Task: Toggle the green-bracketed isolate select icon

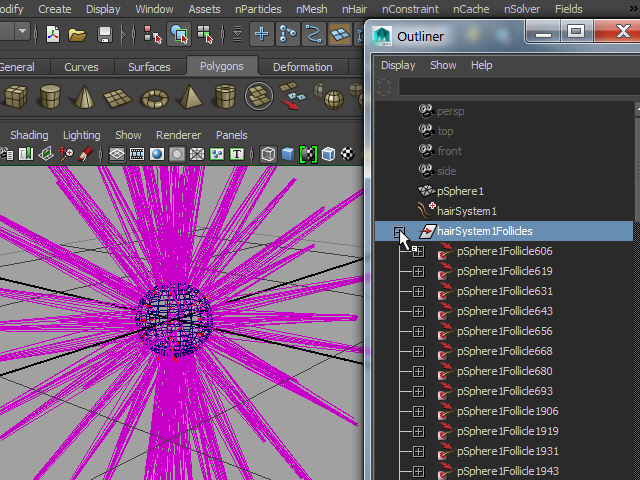Action: 308,154
